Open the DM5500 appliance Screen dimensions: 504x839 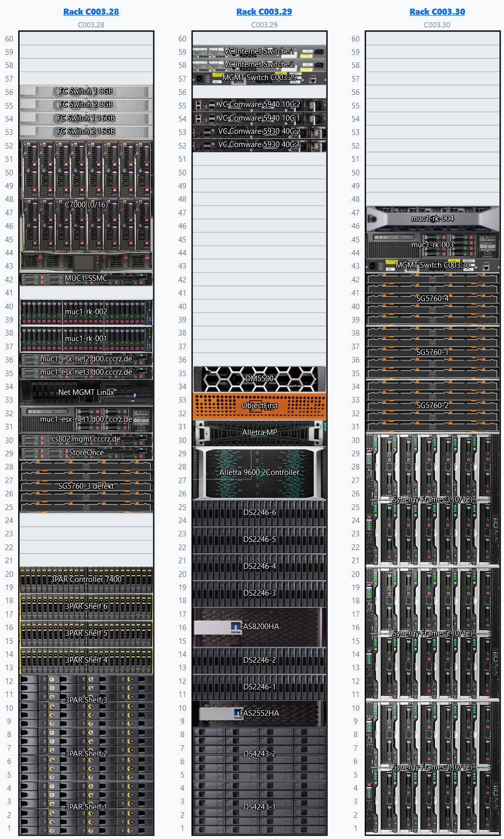click(259, 379)
